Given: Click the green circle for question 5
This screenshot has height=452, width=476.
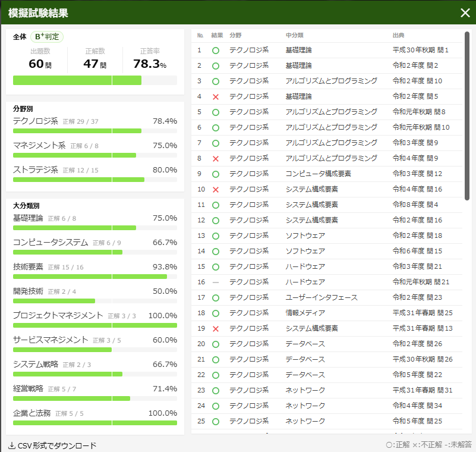Looking at the screenshot, I should (x=216, y=112).
